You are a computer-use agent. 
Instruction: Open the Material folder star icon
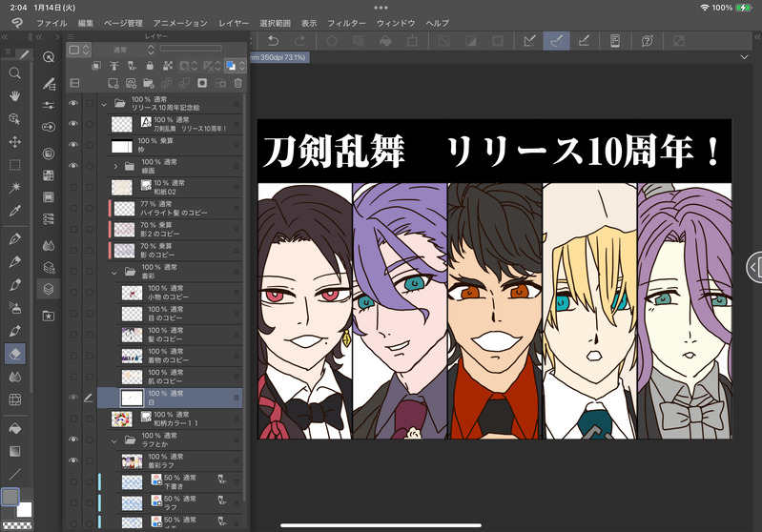point(48,317)
